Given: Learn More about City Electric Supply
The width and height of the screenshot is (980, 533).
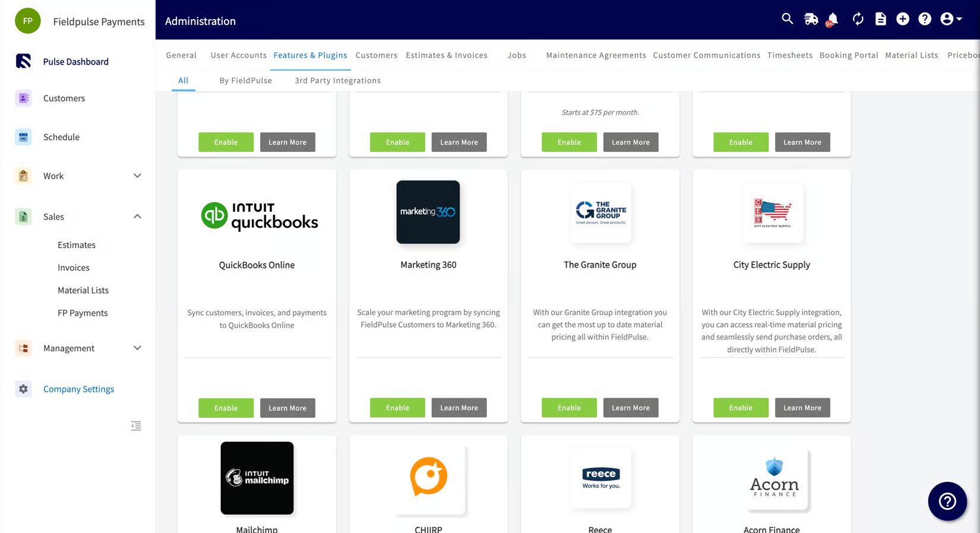Looking at the screenshot, I should [802, 408].
